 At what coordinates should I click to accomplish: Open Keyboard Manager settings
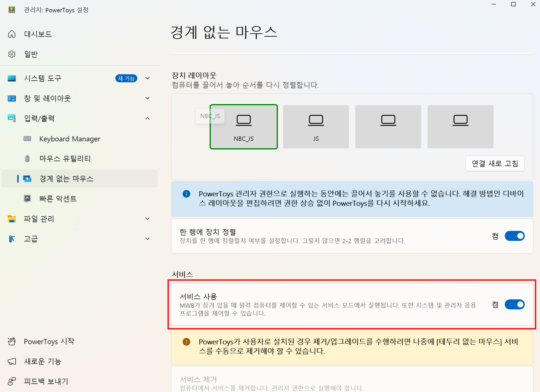(80, 139)
